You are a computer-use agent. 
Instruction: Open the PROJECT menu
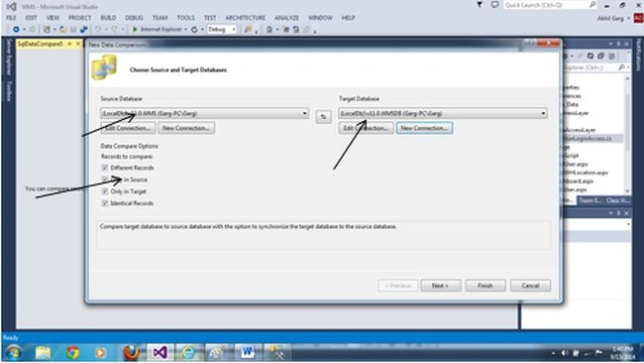(x=79, y=18)
